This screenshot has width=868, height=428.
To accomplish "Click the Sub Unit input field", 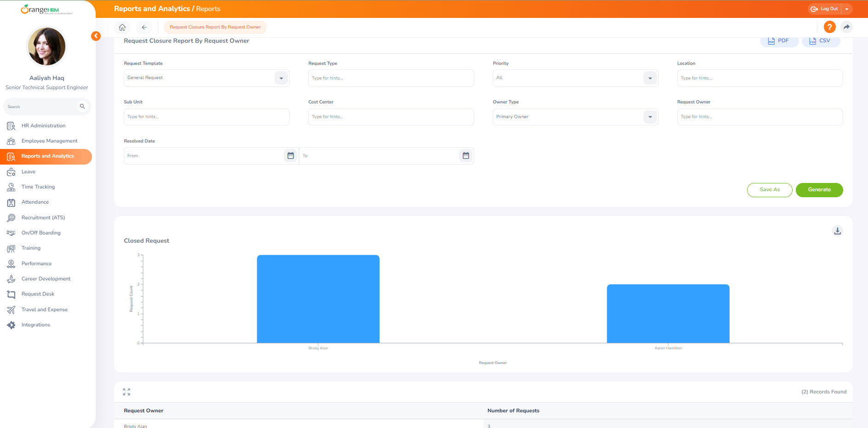I will (x=207, y=117).
